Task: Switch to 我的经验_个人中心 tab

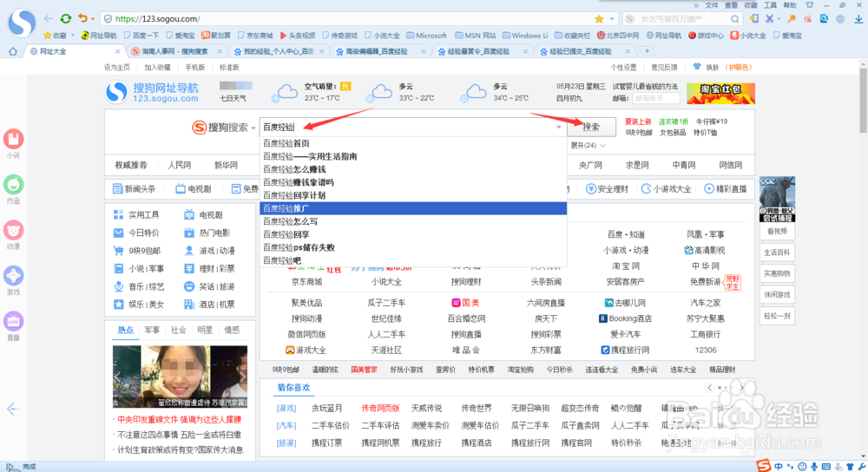Action: (x=279, y=51)
